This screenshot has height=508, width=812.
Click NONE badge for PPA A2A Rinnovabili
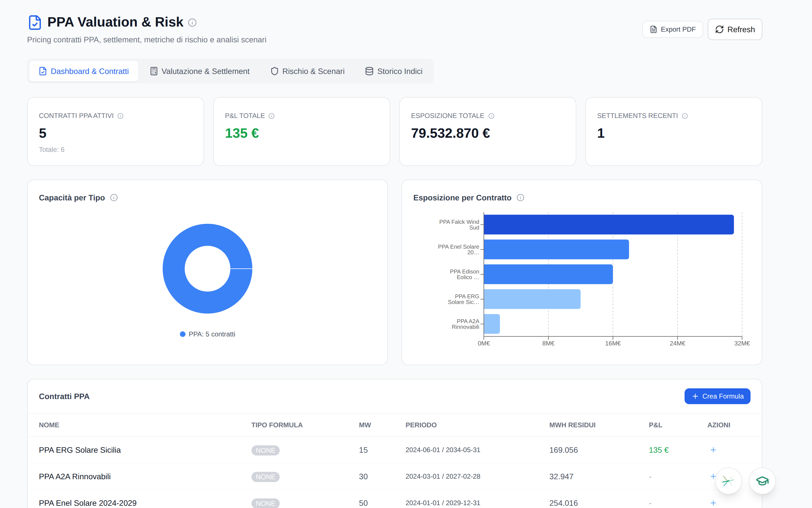tap(265, 477)
